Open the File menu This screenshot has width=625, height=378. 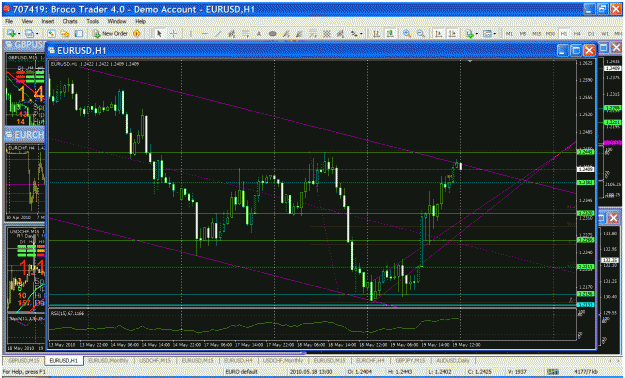[8, 21]
